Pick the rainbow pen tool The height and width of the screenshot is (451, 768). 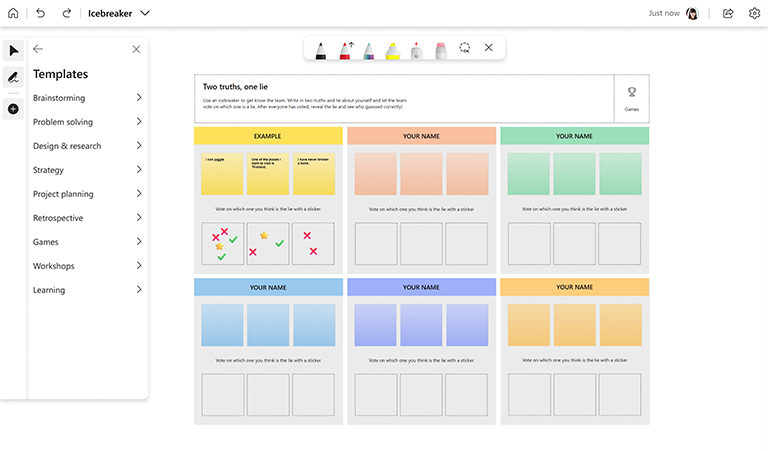[369, 49]
